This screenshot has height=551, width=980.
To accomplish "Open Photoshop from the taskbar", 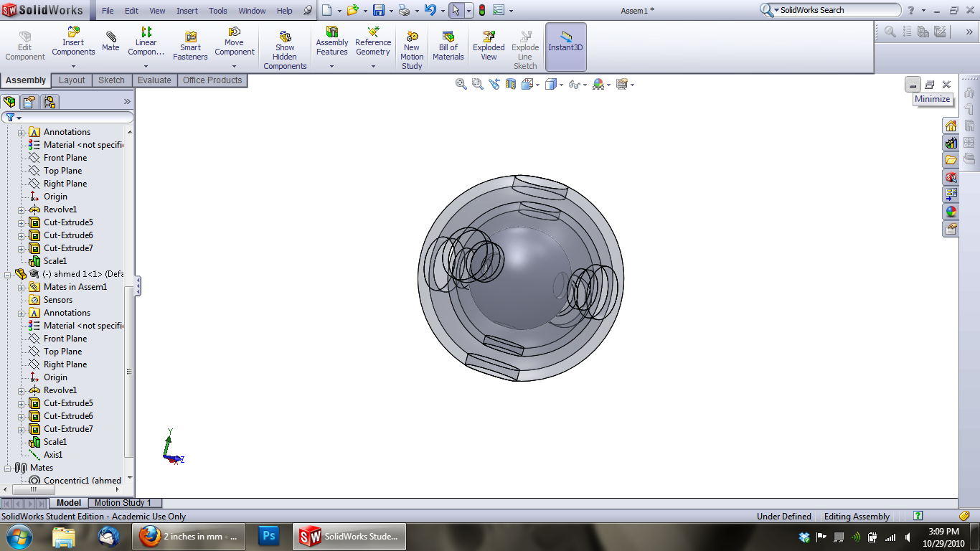I will 270,536.
